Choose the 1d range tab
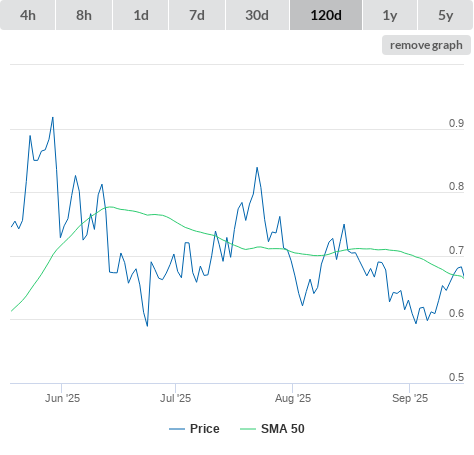Image resolution: width=474 pixels, height=455 pixels. (141, 15)
